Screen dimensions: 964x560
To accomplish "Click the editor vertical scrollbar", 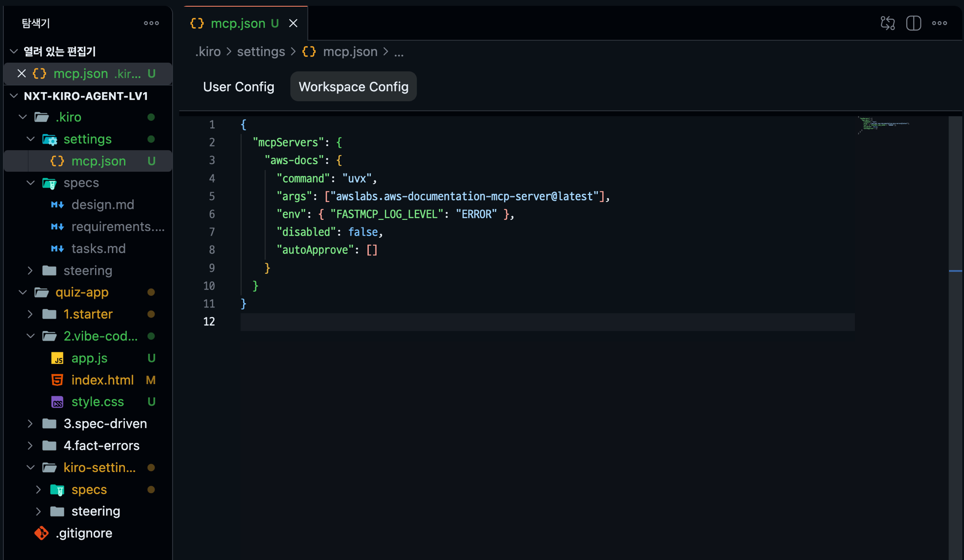I will click(x=955, y=337).
